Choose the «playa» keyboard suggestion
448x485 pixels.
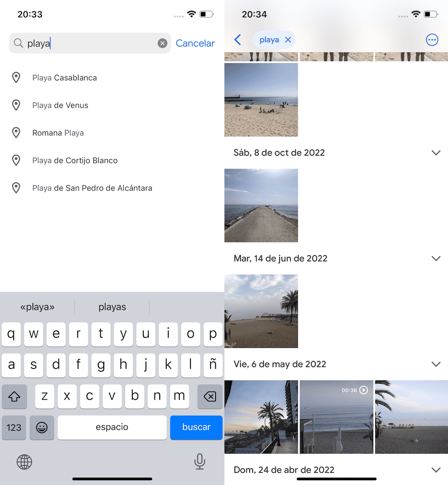pyautogui.click(x=37, y=307)
